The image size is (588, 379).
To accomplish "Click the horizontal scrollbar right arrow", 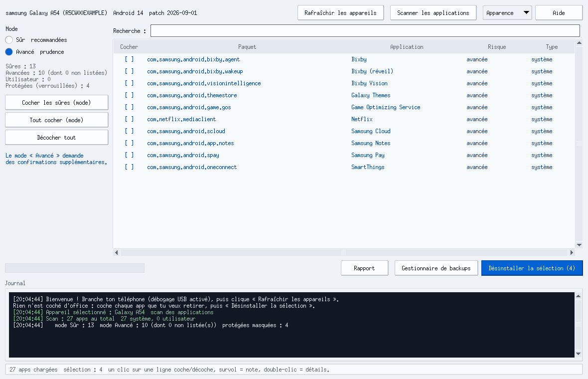I will click(572, 252).
